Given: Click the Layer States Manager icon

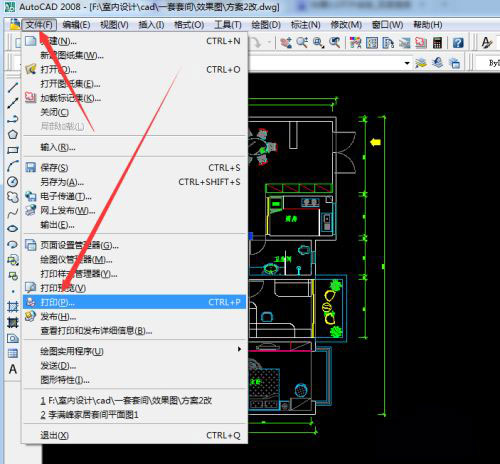Looking at the screenshot, I should 455,63.
